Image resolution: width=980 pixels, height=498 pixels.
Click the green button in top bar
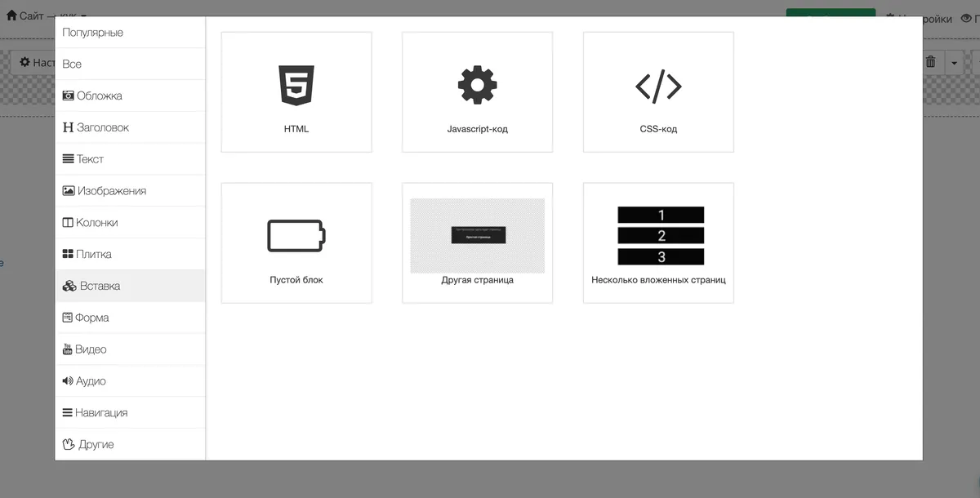tap(831, 12)
